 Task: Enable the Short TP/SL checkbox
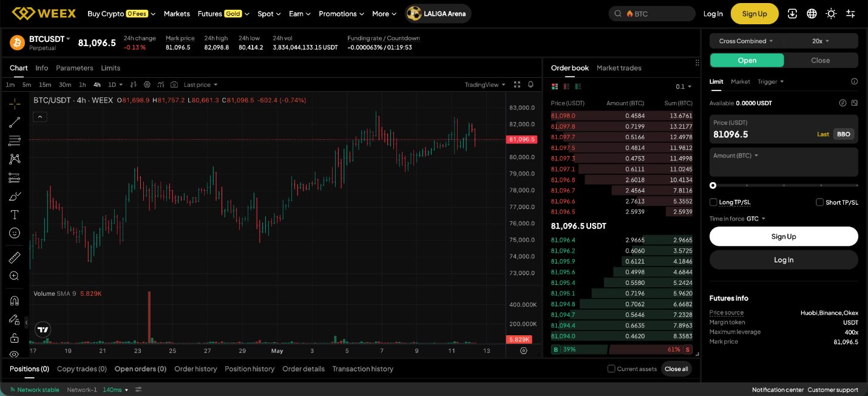pyautogui.click(x=819, y=202)
